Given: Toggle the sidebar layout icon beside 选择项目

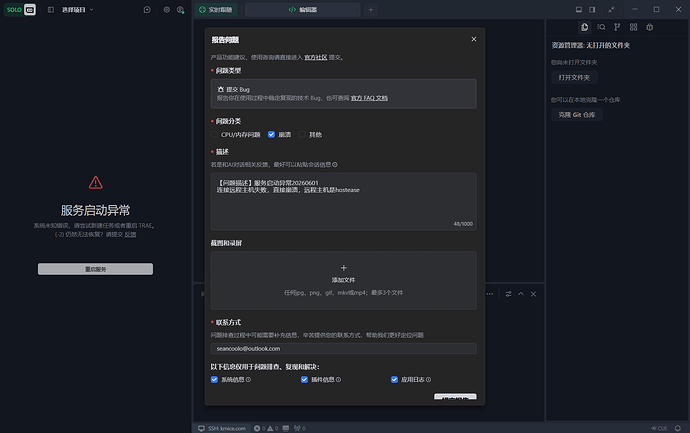Looking at the screenshot, I should (x=51, y=10).
